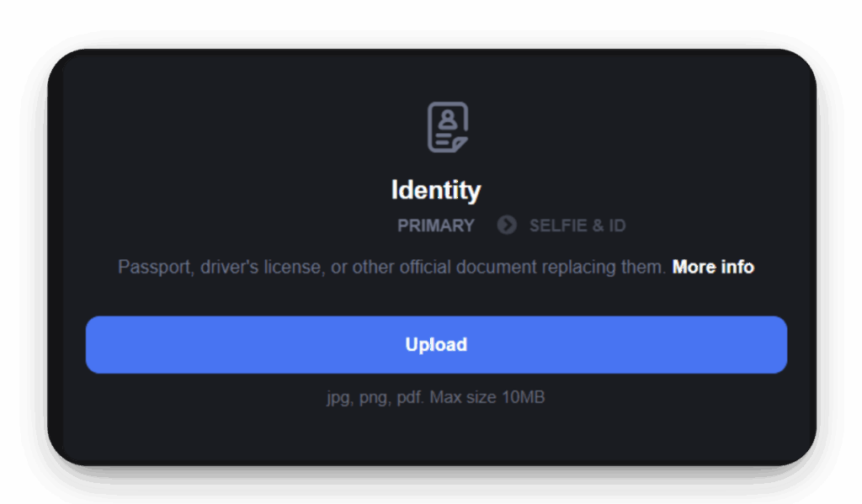
Task: Select the circular chevron arrow icon
Action: (506, 225)
